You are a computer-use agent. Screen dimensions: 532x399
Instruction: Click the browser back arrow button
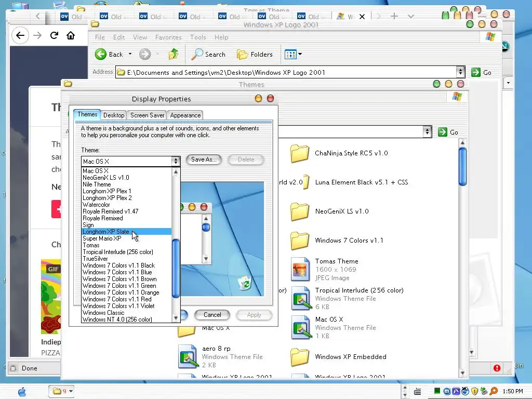[20, 35]
